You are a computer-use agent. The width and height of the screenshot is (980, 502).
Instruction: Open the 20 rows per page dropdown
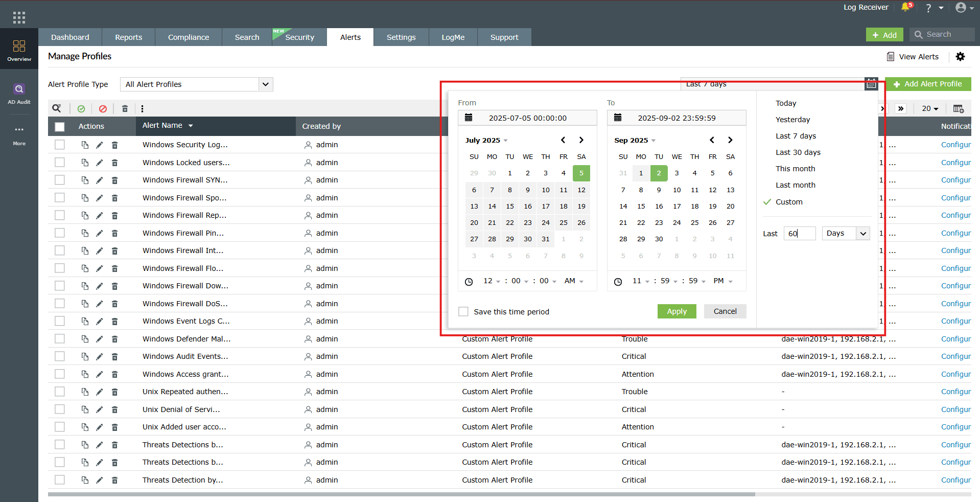pos(930,108)
